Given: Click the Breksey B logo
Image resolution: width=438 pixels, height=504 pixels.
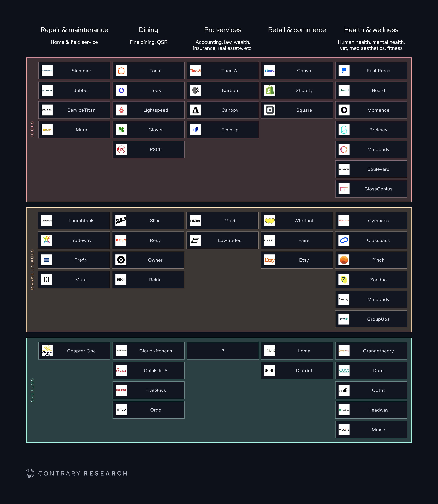Looking at the screenshot, I should tap(344, 130).
